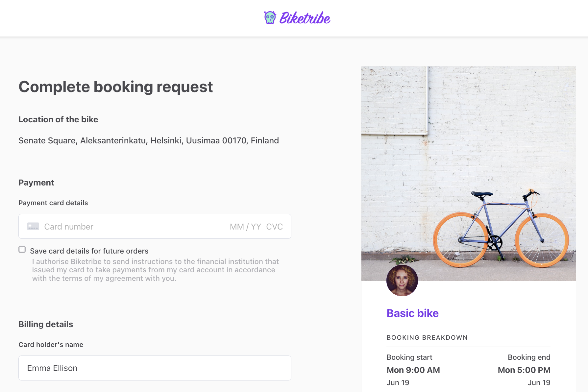Click the card holder's name input with Emma Ellison

(x=155, y=368)
